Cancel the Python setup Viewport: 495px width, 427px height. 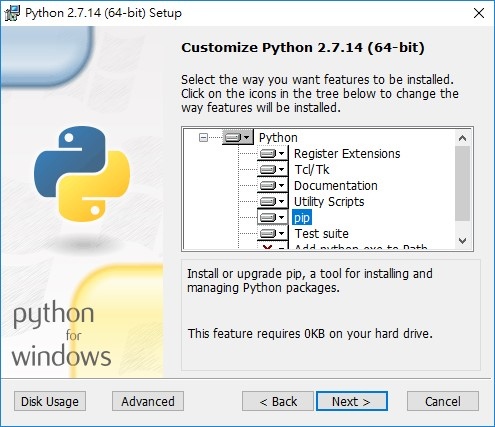coord(443,401)
